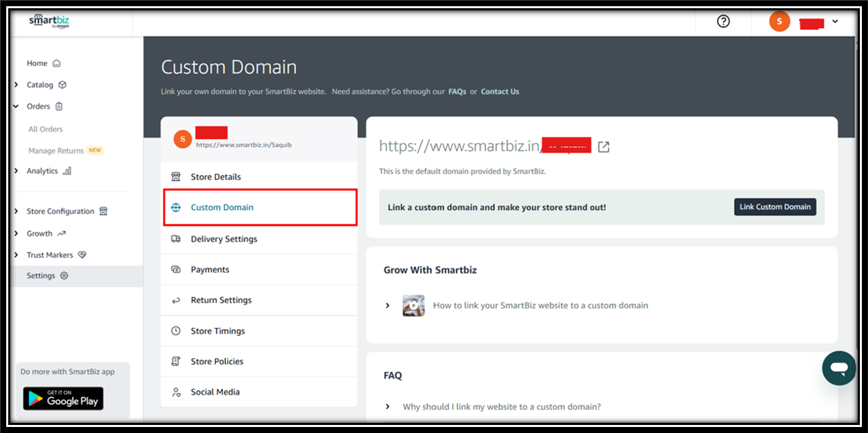This screenshot has height=433, width=868.
Task: Click the Settings gear icon in sidebar
Action: pos(64,276)
